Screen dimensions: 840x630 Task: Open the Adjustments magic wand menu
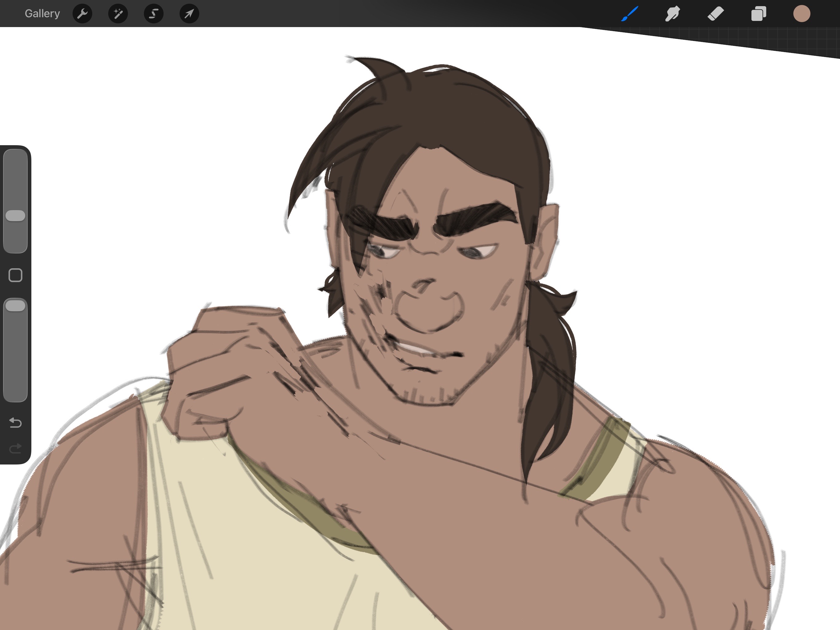[x=118, y=14]
